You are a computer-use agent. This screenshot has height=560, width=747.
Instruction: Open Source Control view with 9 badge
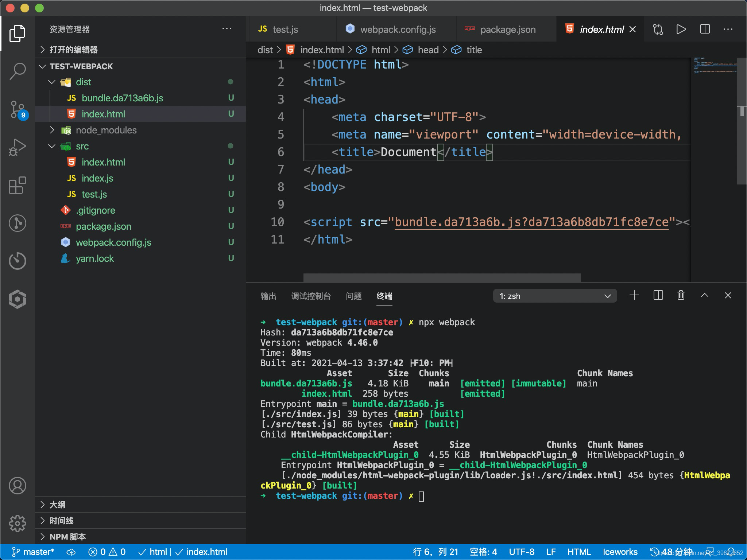(x=18, y=109)
